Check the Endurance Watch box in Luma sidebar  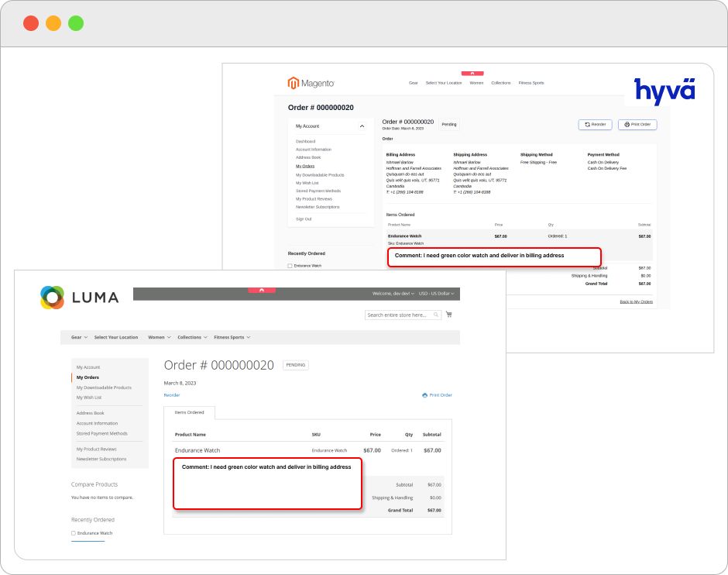tap(74, 533)
